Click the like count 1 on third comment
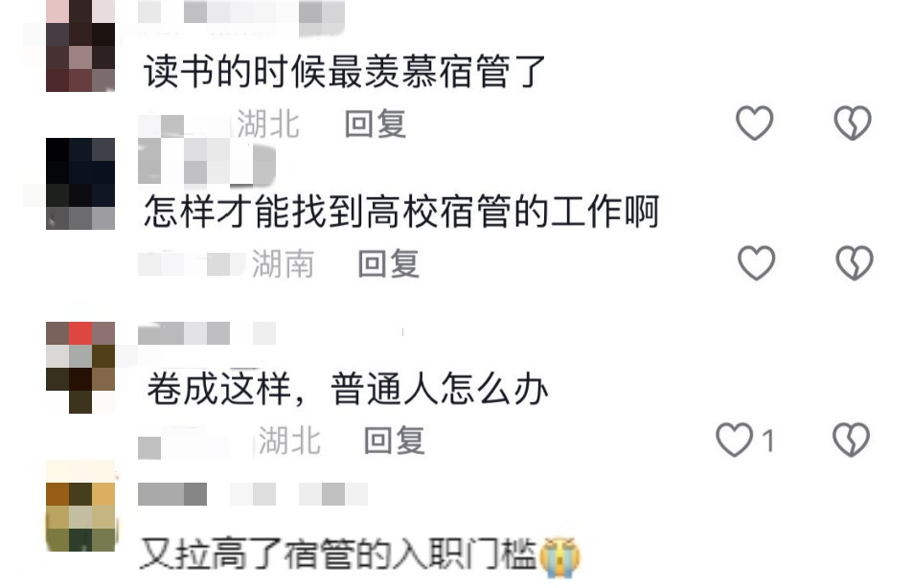 [768, 441]
